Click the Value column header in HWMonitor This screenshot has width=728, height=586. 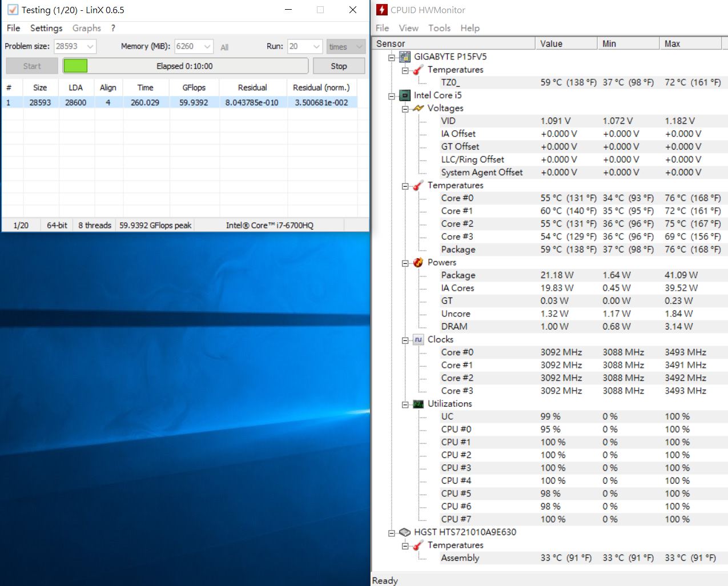tap(566, 43)
